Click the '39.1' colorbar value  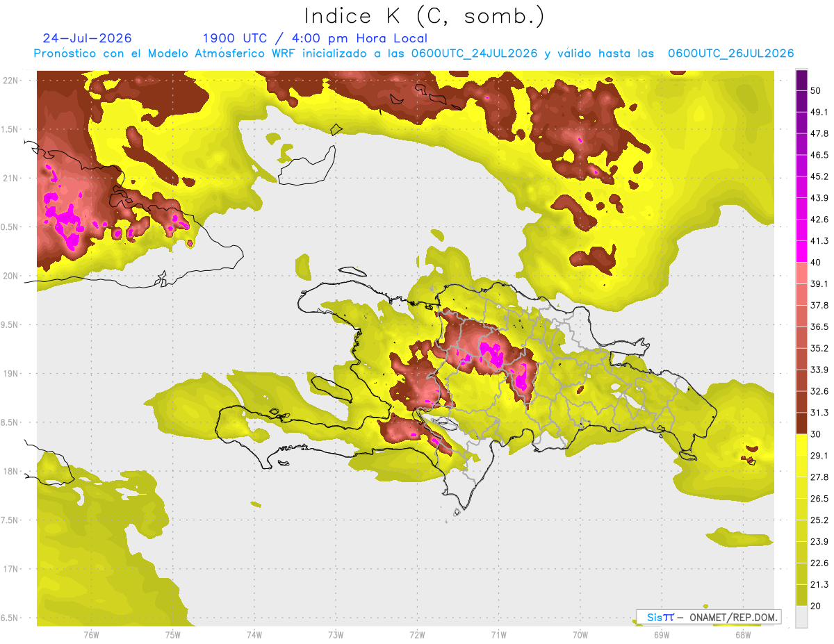(819, 283)
